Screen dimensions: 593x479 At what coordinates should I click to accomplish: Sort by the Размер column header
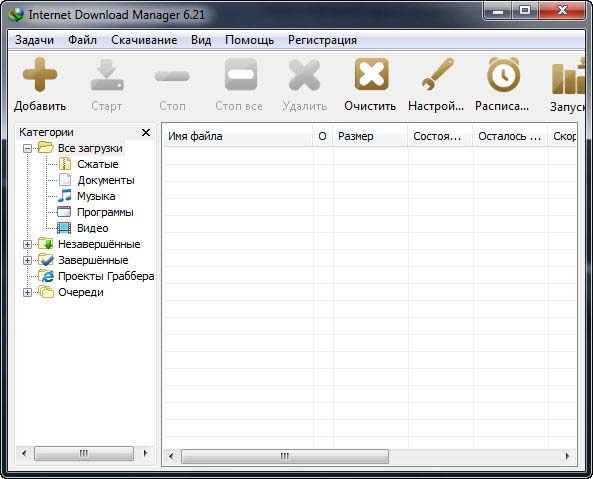click(370, 136)
